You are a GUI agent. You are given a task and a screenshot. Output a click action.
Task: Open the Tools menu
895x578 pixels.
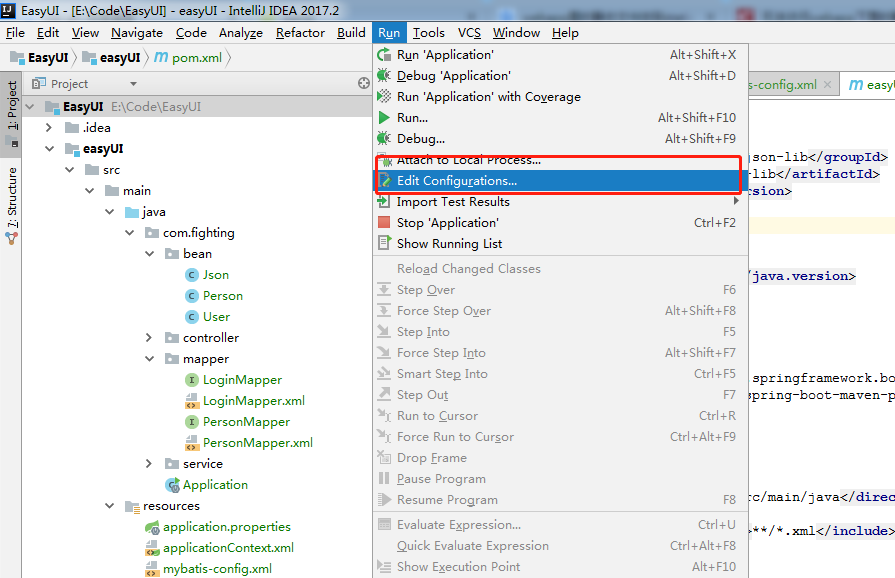[429, 33]
